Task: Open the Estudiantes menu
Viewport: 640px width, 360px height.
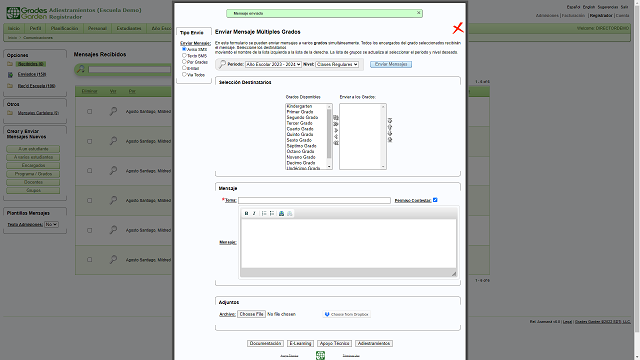Action: [129, 29]
